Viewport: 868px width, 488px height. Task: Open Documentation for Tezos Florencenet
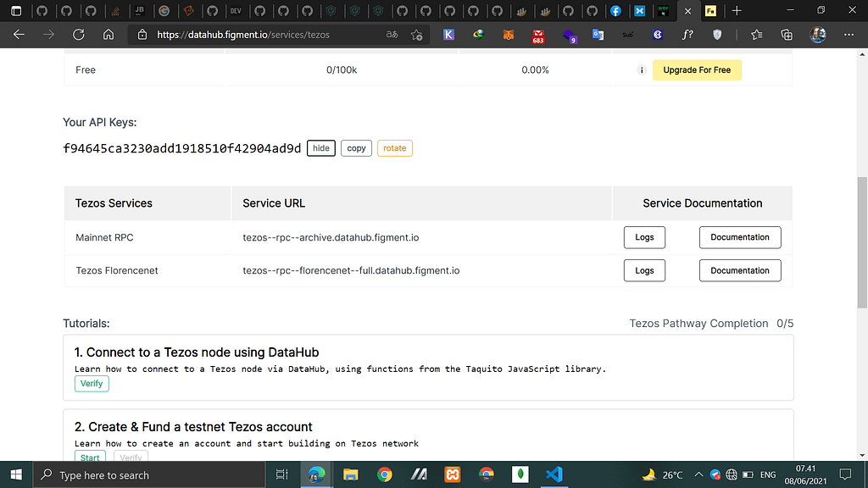tap(740, 270)
